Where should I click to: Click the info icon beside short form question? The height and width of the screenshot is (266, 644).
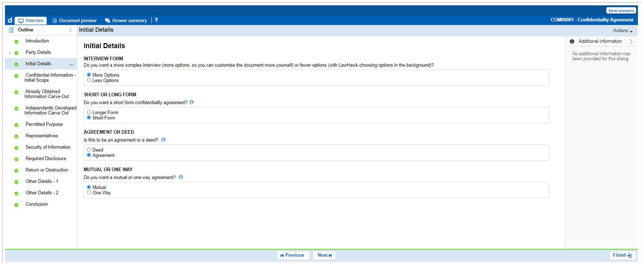coord(192,102)
